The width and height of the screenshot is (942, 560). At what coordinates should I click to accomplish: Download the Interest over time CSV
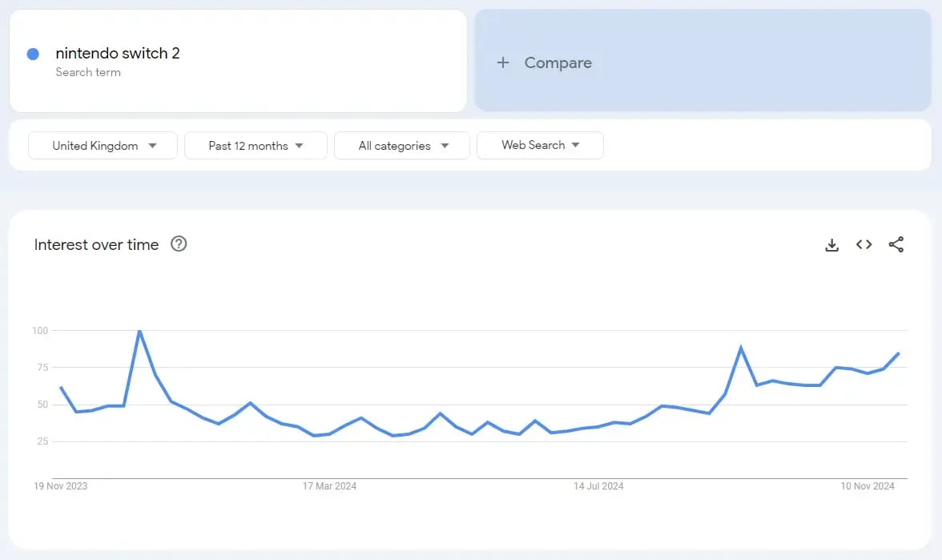[x=831, y=245]
